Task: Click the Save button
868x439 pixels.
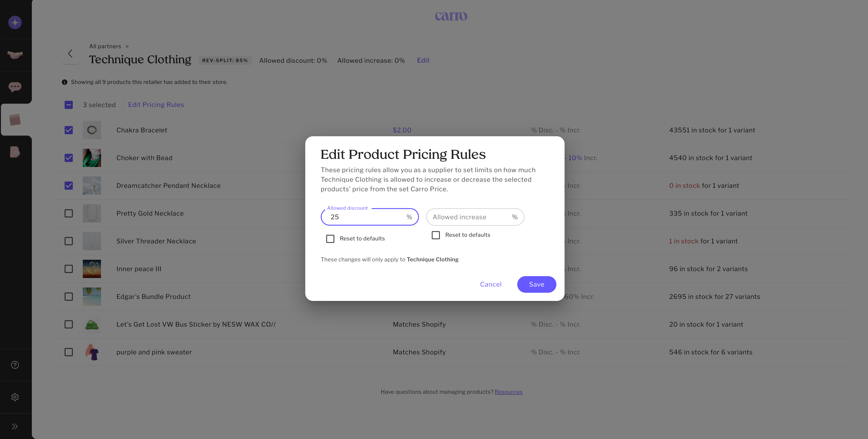Action: 536,284
